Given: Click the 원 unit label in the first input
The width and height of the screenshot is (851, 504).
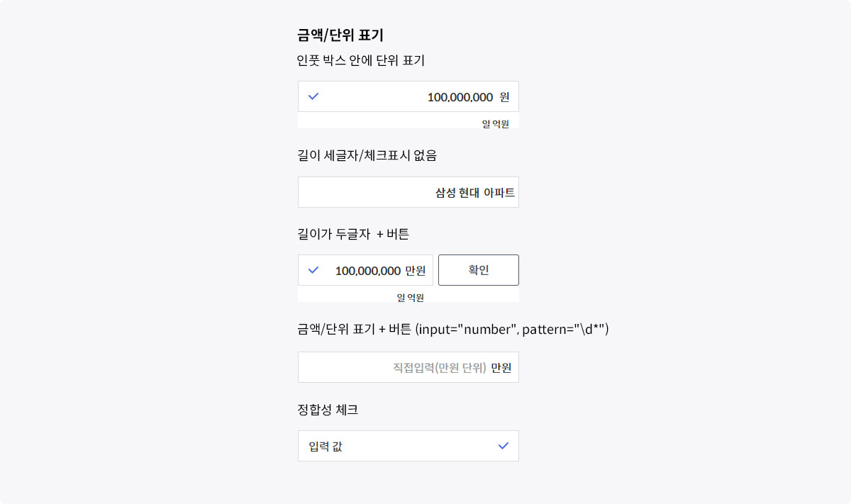Looking at the screenshot, I should [x=504, y=97].
